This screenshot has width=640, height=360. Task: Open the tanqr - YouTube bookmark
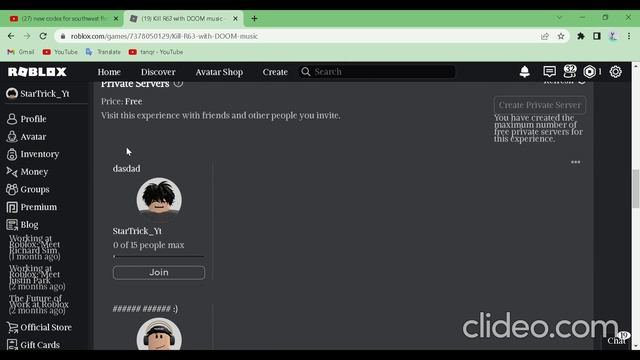tap(156, 52)
